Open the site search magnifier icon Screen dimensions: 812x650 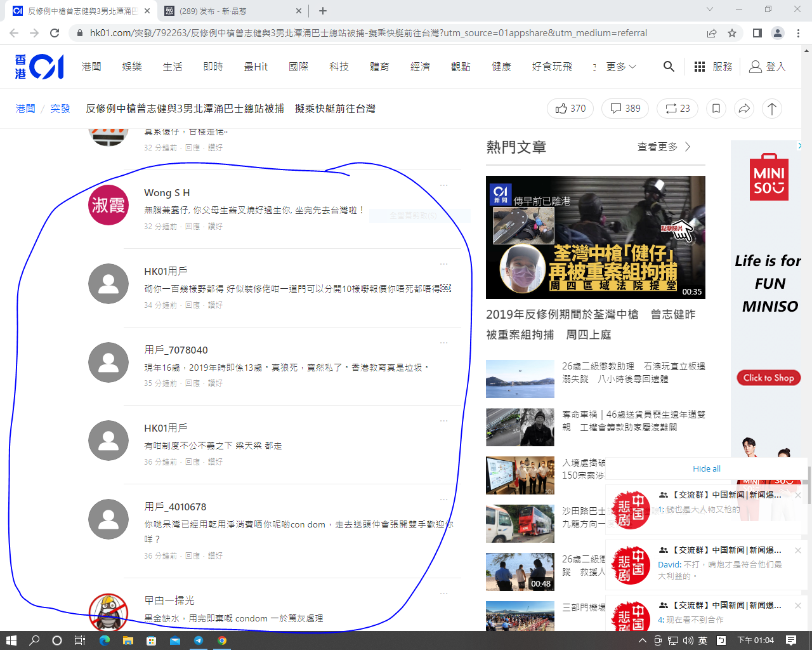(669, 66)
